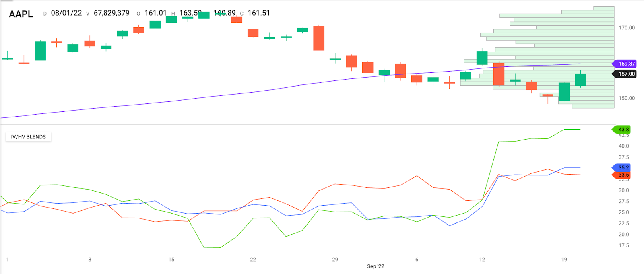Click date label 15 on time axis
The image size is (644, 274).
pos(171,260)
